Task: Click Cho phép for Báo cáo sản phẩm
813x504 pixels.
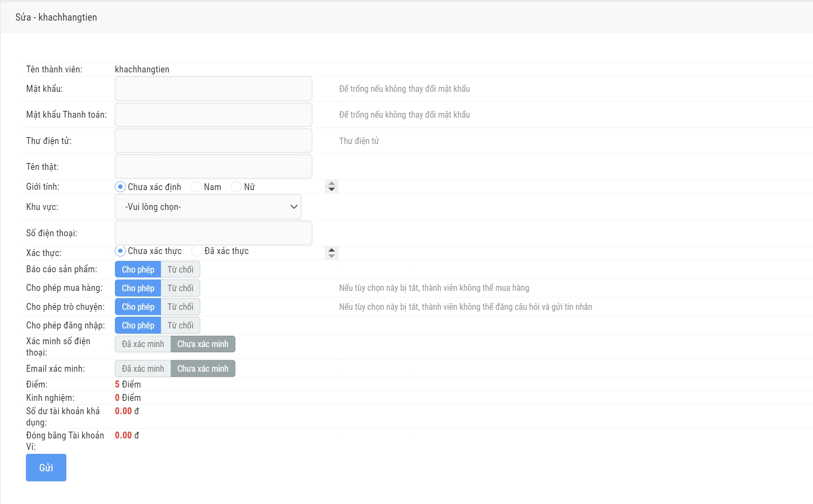Action: click(138, 269)
